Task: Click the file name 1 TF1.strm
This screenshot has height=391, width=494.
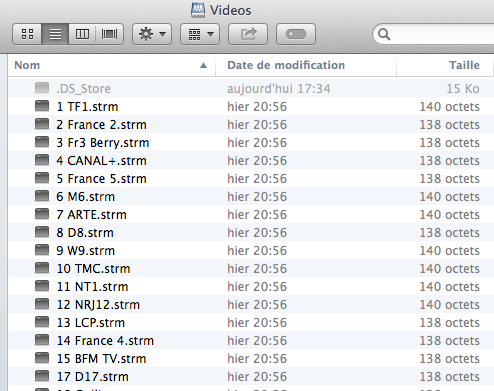Action: pos(87,107)
